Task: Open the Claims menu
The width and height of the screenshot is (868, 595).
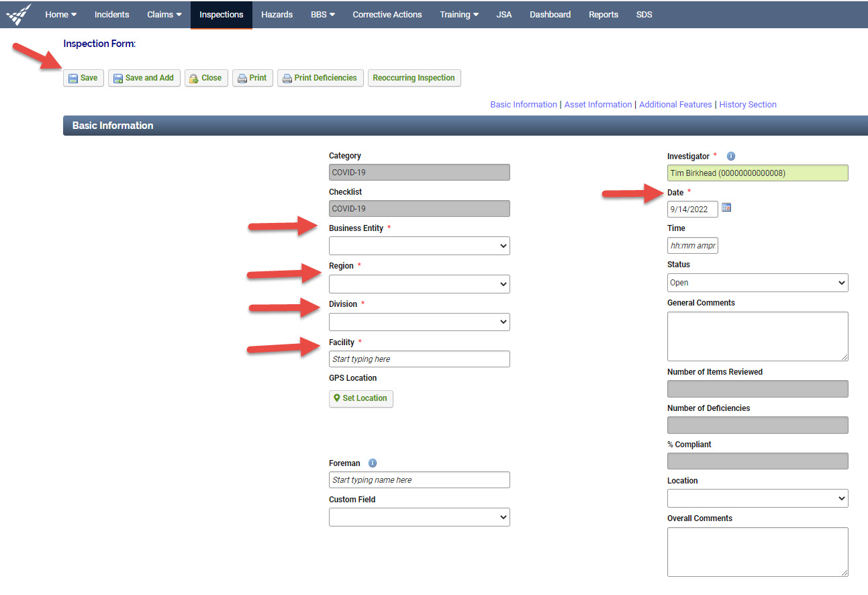Action: pos(163,14)
